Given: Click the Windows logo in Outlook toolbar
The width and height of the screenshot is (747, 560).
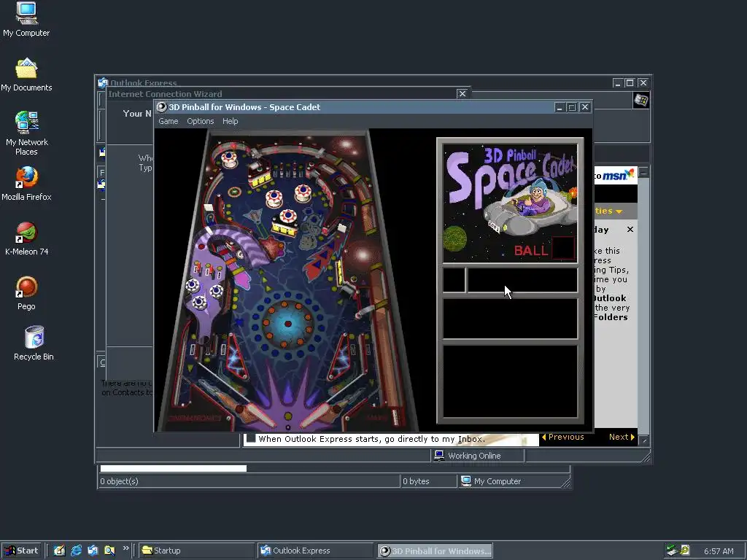Looking at the screenshot, I should click(x=640, y=101).
